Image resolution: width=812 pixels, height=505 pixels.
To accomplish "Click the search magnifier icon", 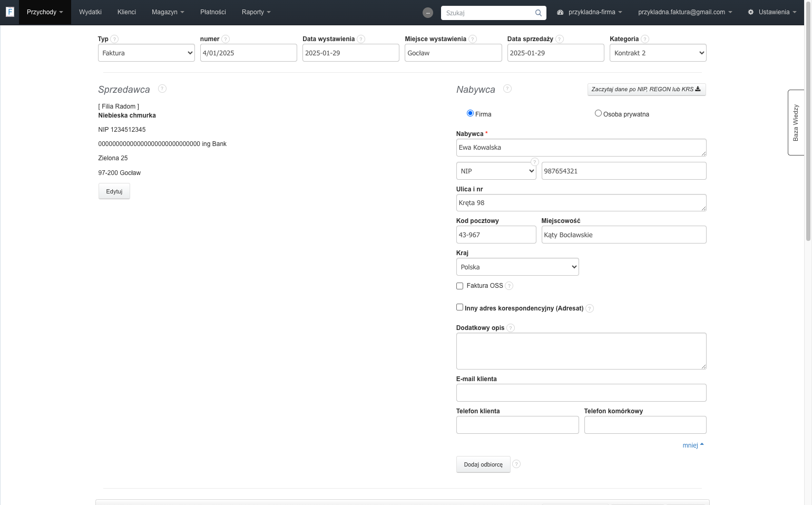I will pyautogui.click(x=538, y=13).
